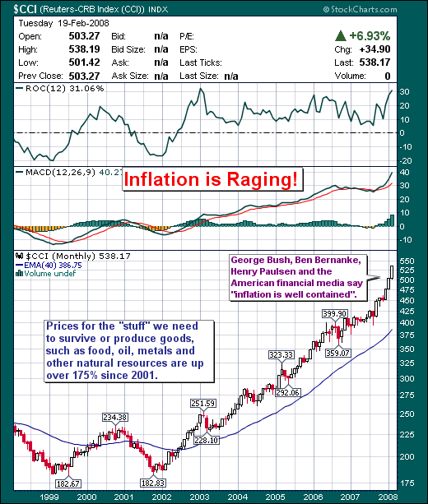Viewport: 428px width, 504px height.
Task: Click the $CCI ticker symbol in header
Action: tap(25, 9)
